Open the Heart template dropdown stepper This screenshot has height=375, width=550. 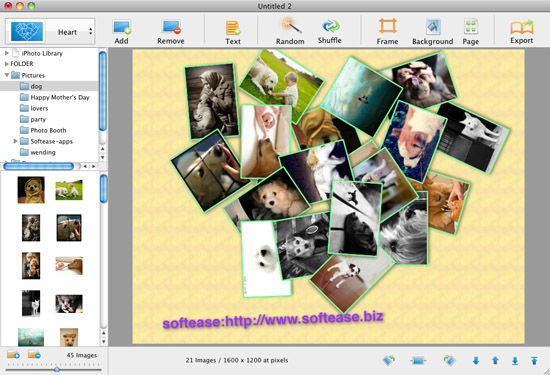(90, 31)
